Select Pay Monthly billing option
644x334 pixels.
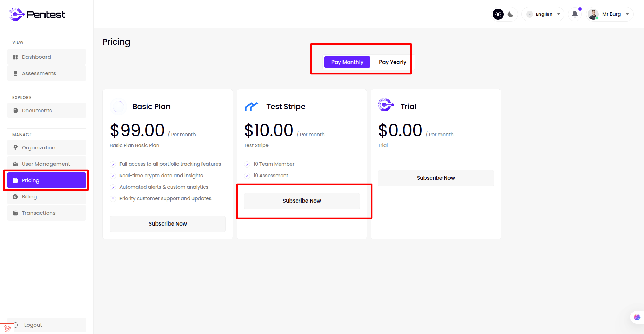point(347,62)
